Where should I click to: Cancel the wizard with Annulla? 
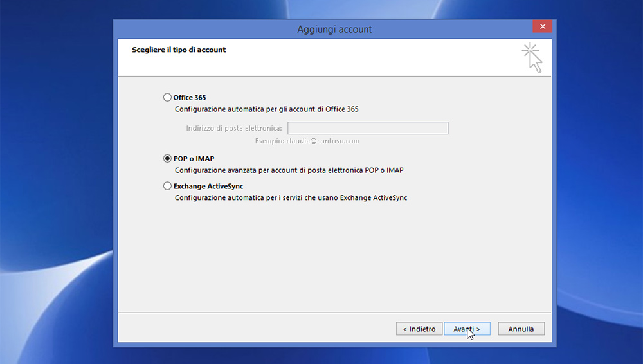click(521, 329)
